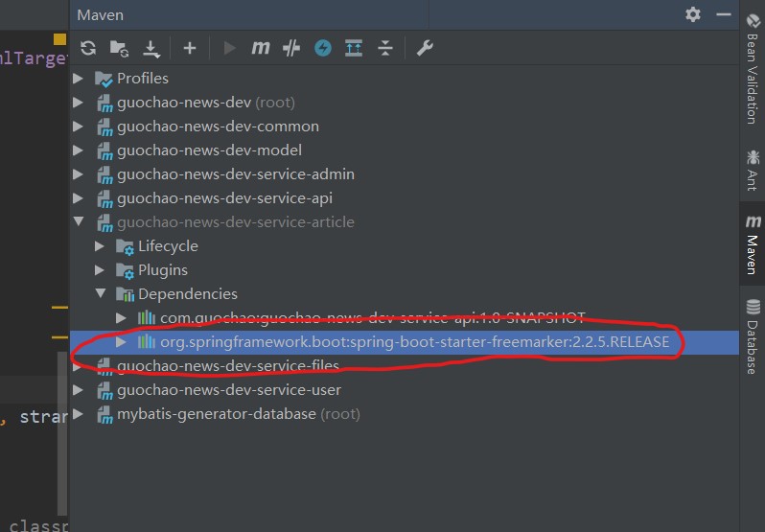Select guochao-news-dev-service-article label

pos(236,221)
